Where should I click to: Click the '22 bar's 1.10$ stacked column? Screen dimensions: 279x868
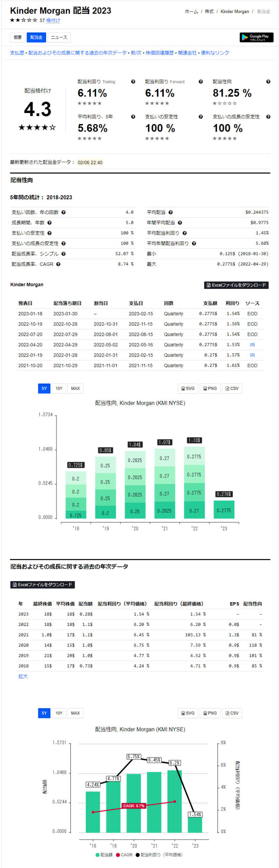click(x=194, y=482)
